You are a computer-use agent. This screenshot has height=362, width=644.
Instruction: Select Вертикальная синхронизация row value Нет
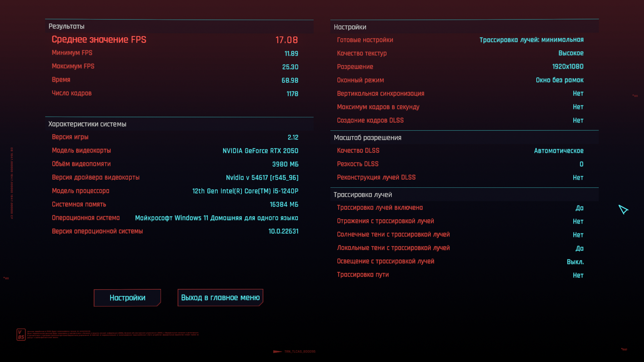click(578, 94)
